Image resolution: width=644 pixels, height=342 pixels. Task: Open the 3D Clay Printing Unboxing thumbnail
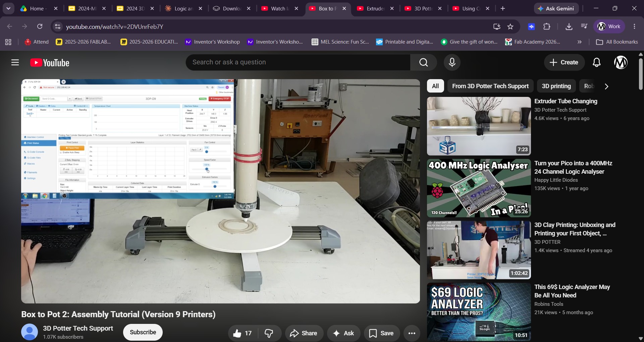pos(479,250)
